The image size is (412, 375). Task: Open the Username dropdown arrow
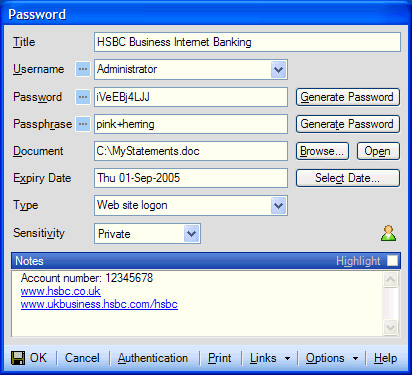pyautogui.click(x=278, y=70)
